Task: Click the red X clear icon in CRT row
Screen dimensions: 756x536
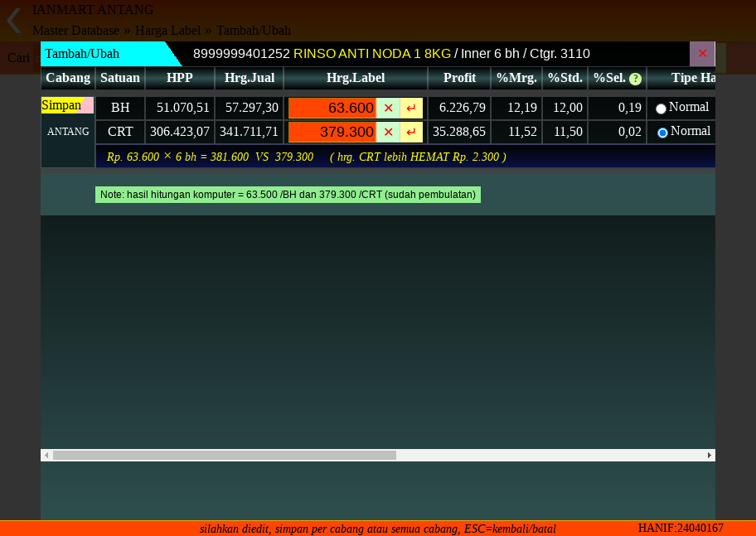Action: (x=388, y=132)
